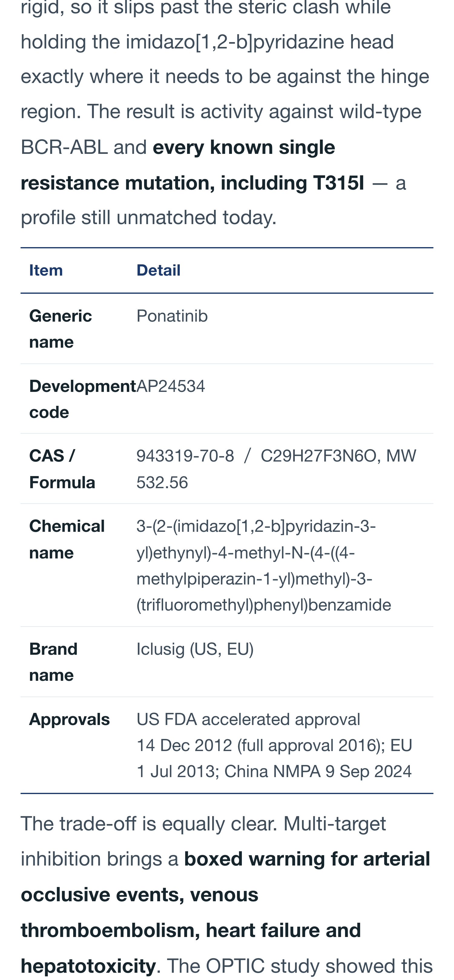This screenshot has width=454, height=980.
Task: Click the 'US FDA accelerated approval' text
Action: pos(248,719)
